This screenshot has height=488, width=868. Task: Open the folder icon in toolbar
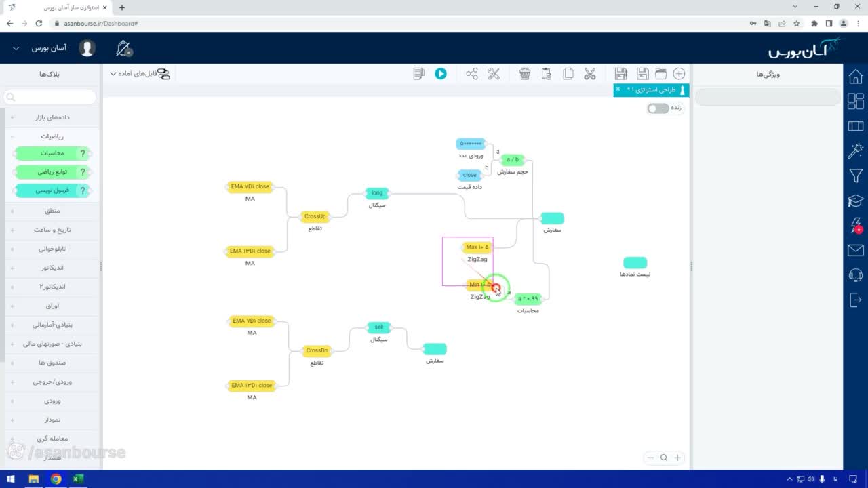pos(660,74)
